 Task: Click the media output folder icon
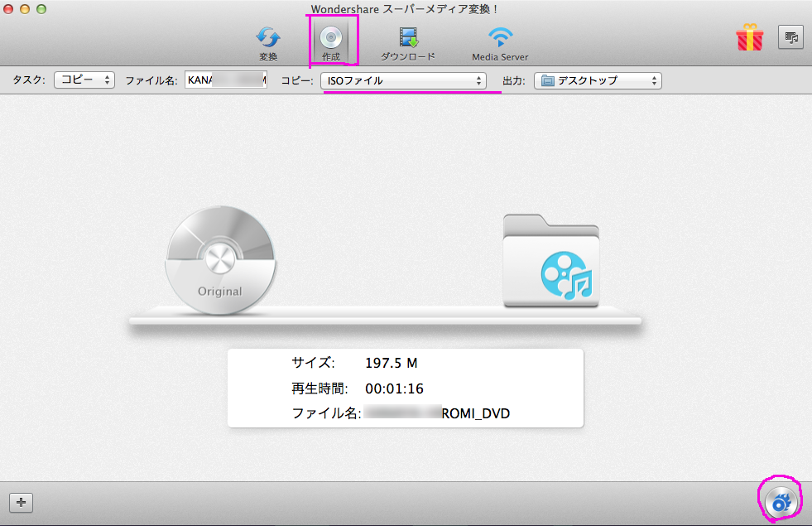click(551, 260)
